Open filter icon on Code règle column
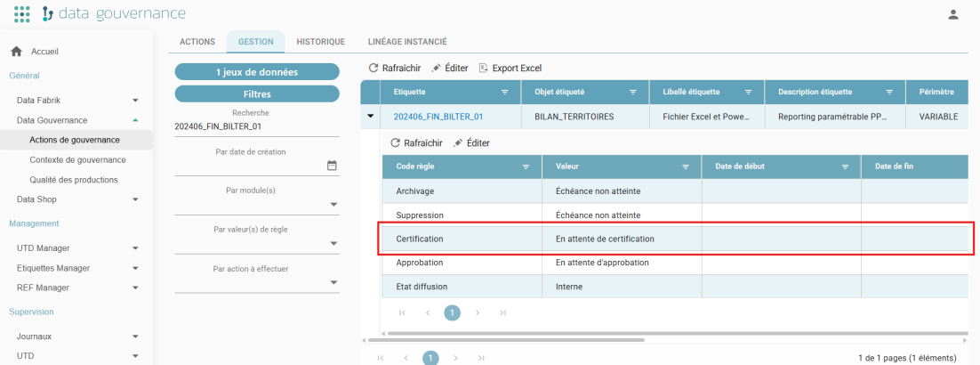The image size is (980, 365). coord(526,167)
